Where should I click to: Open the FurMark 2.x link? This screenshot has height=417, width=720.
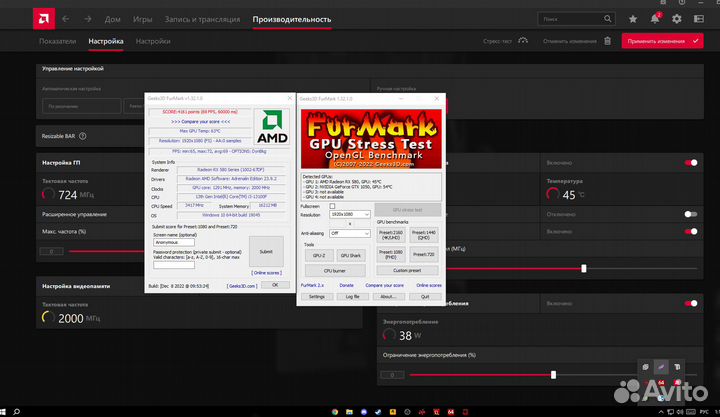[312, 285]
